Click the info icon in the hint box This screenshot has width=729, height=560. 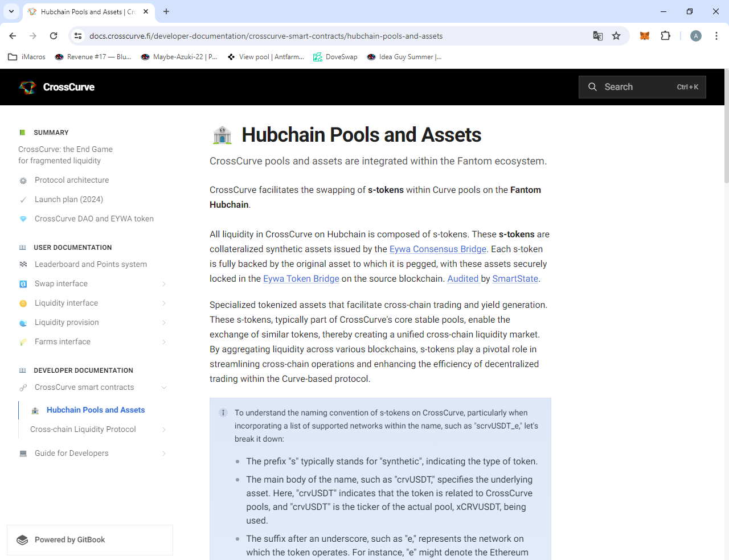click(223, 413)
